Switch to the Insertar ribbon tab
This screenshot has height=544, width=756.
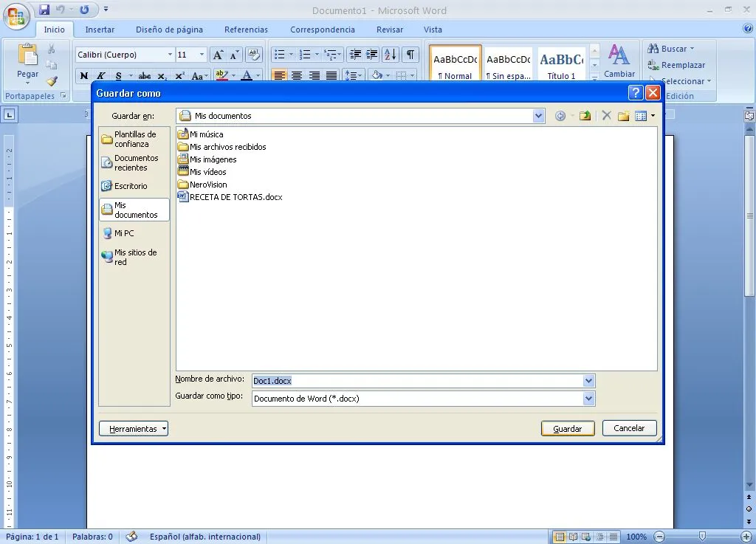[100, 30]
